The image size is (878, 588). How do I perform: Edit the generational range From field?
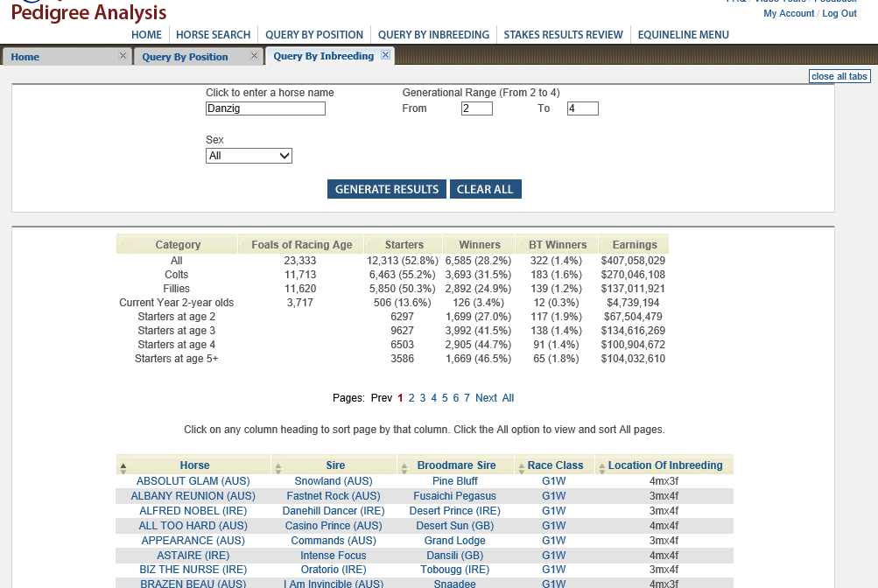coord(476,108)
